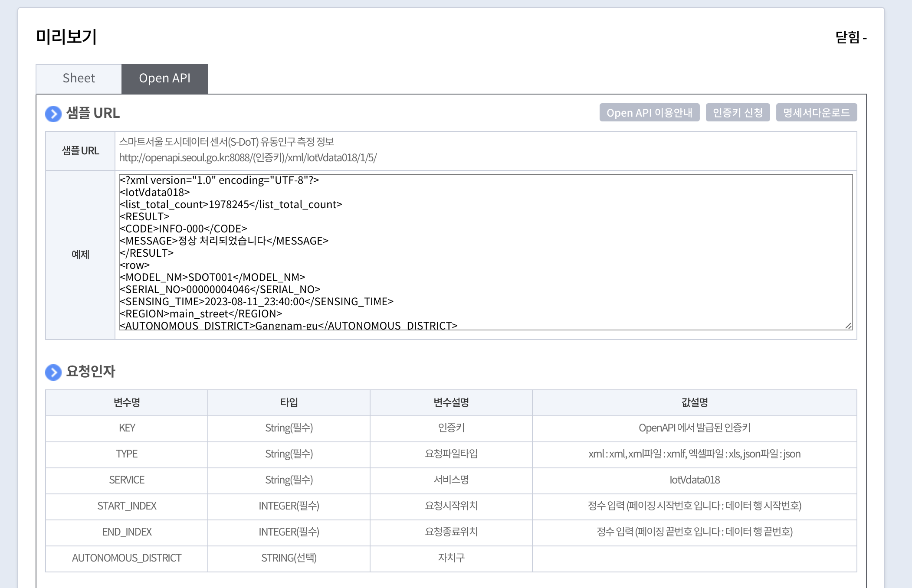The image size is (912, 588).
Task: Switch to the Sheet tab
Action: coord(79,78)
